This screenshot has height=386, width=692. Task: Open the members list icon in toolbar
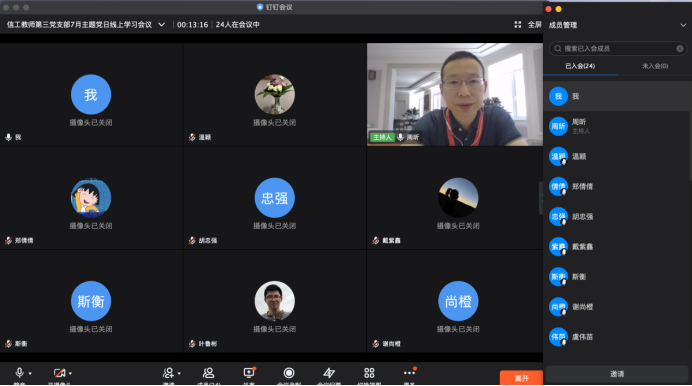click(x=208, y=373)
